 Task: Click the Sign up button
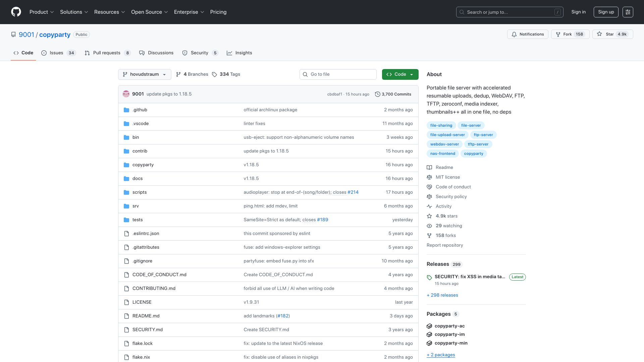click(606, 12)
